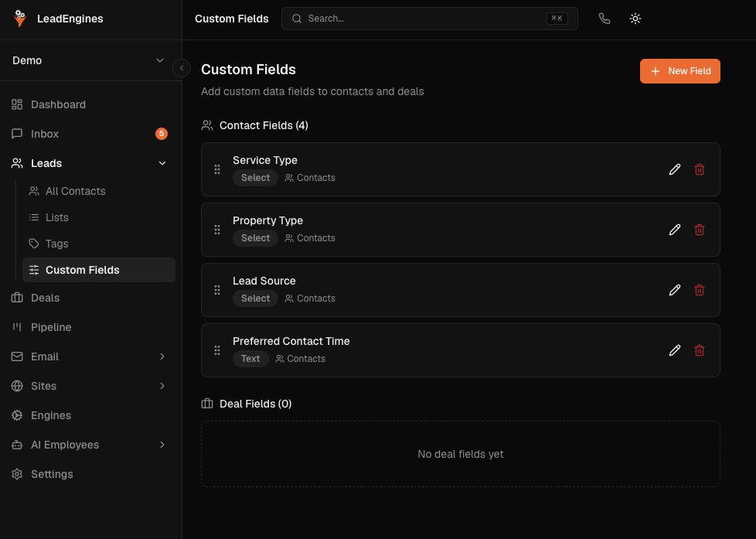Toggle light theme via sun icon
This screenshot has height=539, width=756.
coord(635,19)
